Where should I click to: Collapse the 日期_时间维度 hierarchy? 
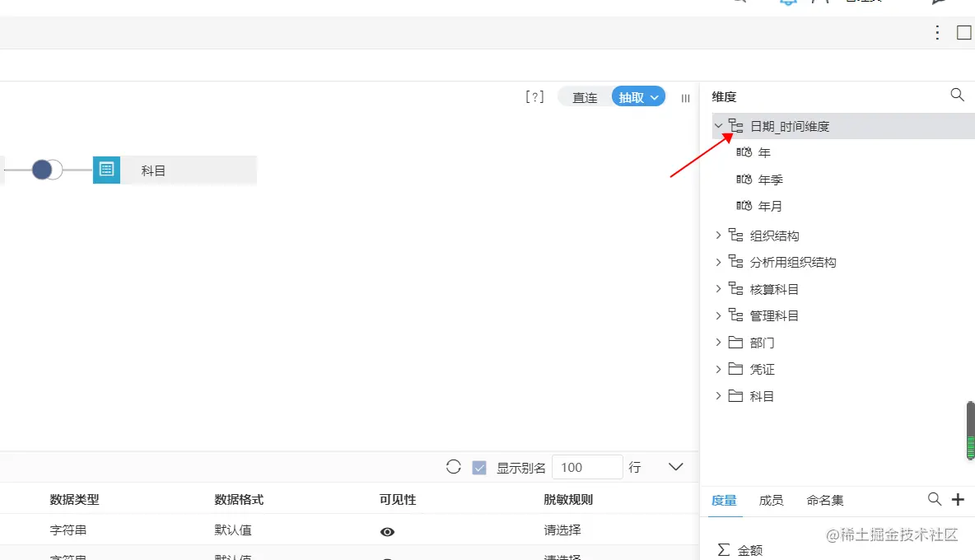tap(718, 126)
